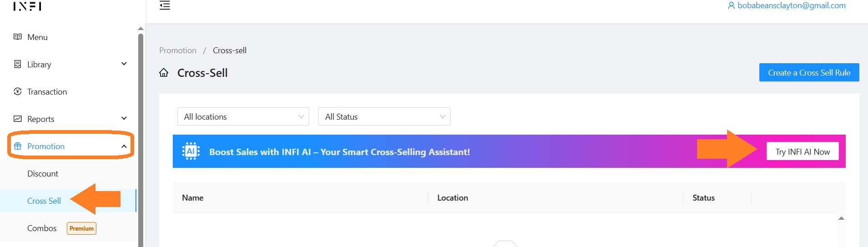Screen dimensions: 868x247
Task: Open the Combos menu item
Action: pyautogui.click(x=42, y=228)
